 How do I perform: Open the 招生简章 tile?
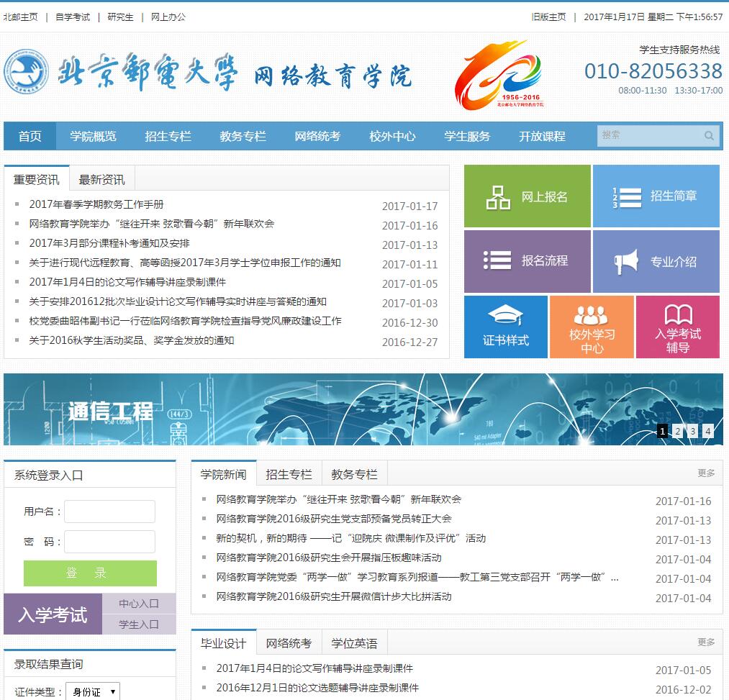[x=656, y=196]
